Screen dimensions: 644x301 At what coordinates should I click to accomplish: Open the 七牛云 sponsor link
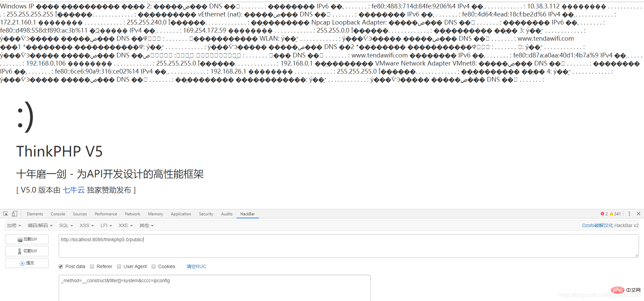(x=74, y=190)
